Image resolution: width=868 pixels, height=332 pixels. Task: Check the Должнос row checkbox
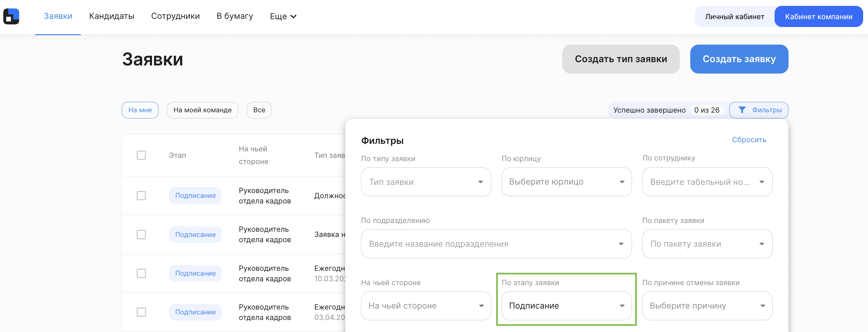(x=141, y=196)
